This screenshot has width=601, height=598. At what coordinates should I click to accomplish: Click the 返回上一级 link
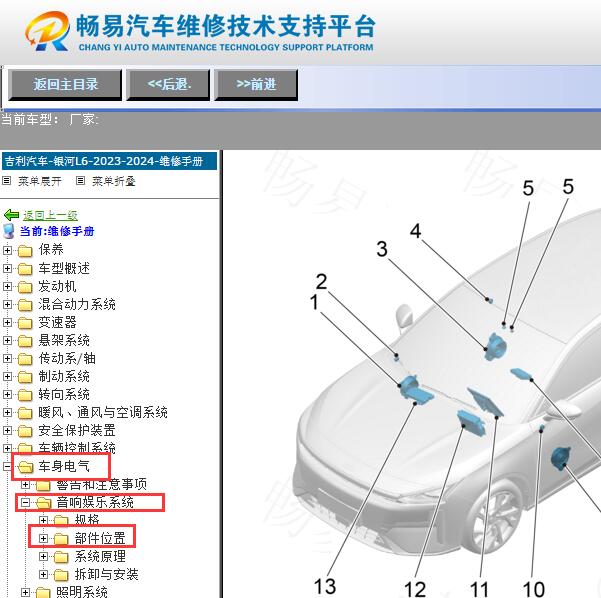tap(50, 215)
